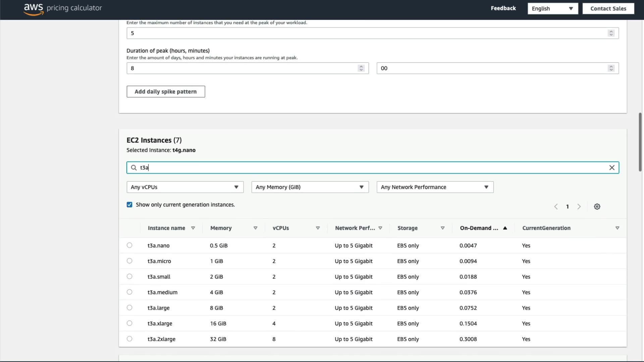Go to previous page of instances
The image size is (644, 362).
coord(556,206)
